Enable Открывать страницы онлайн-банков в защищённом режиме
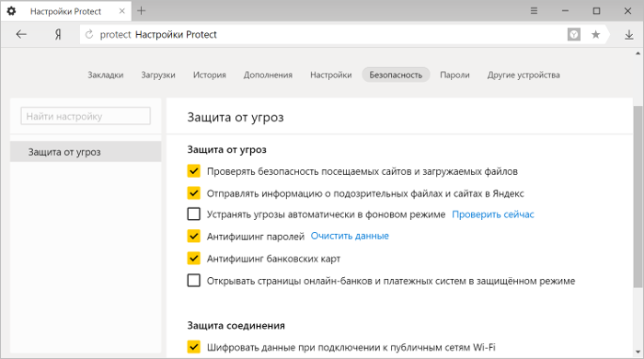The height and width of the screenshot is (359, 644). point(194,281)
